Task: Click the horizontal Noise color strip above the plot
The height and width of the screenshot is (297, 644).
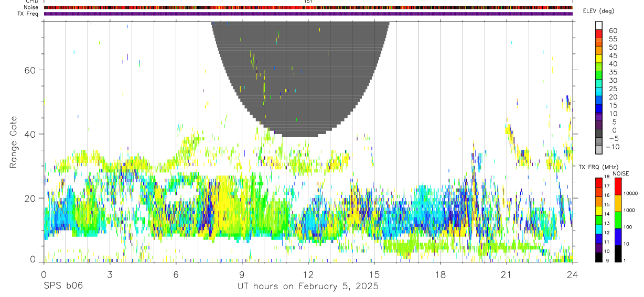Action: (x=308, y=7)
